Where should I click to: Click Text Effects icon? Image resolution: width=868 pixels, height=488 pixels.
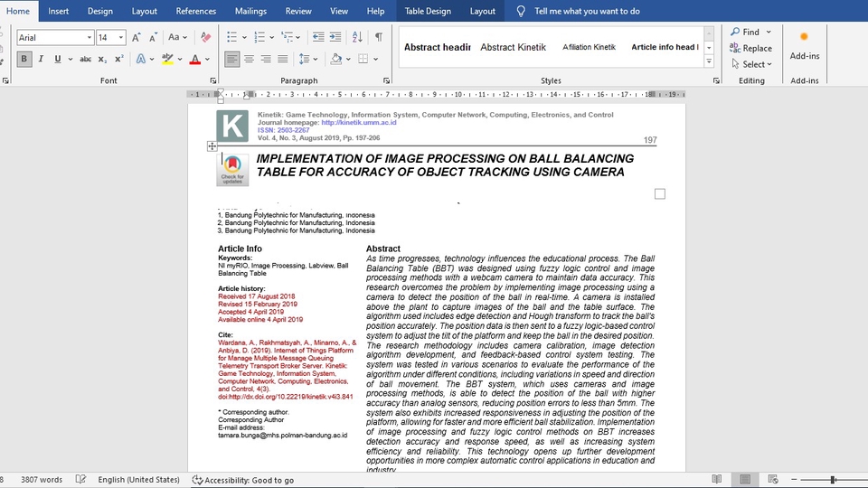pyautogui.click(x=141, y=59)
